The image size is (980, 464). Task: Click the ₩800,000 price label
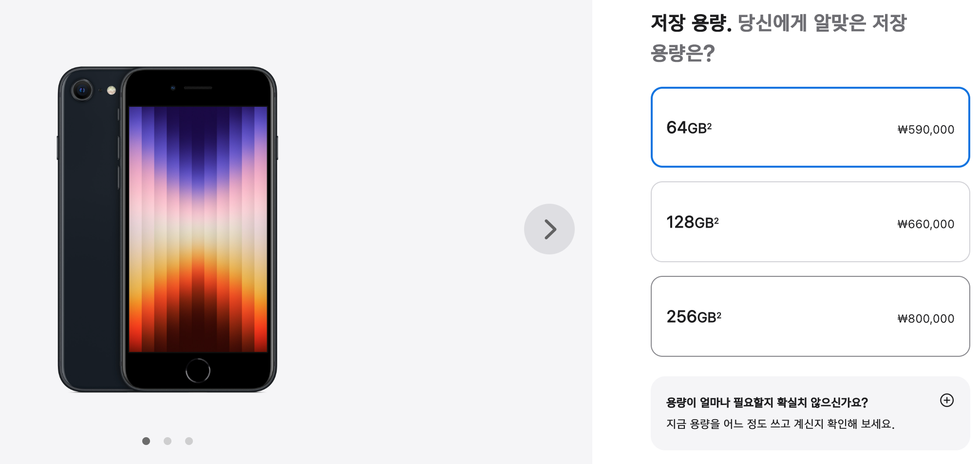coord(925,319)
